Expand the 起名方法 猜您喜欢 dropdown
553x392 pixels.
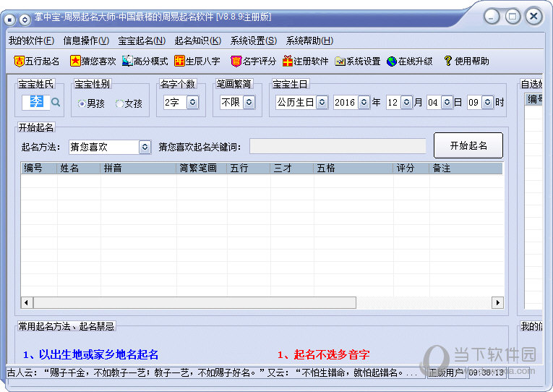click(145, 147)
